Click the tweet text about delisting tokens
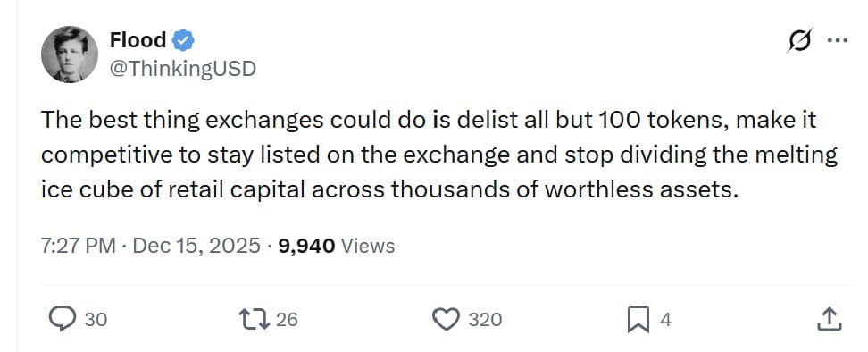Screen dimensions: 868x352 439,155
